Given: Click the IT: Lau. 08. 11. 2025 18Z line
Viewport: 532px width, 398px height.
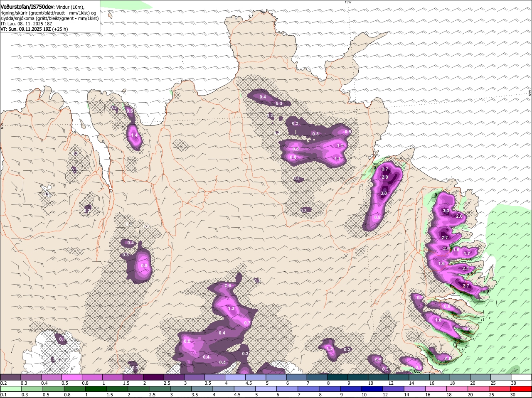Looking at the screenshot, I should point(26,24).
